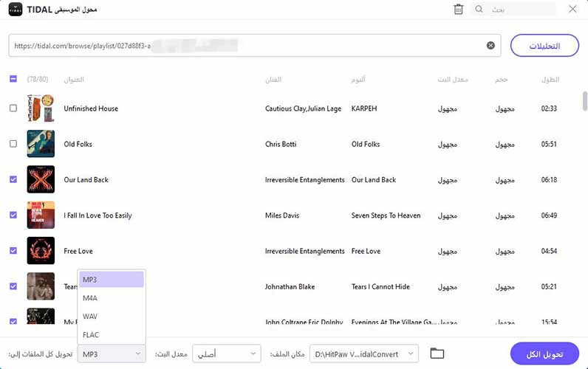Click the search magnifier icon
The height and width of the screenshot is (369, 588).
click(x=479, y=9)
